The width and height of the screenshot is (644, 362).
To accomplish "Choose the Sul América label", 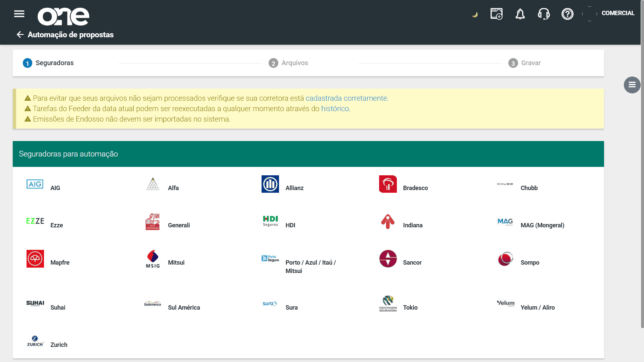I will coord(184,308).
